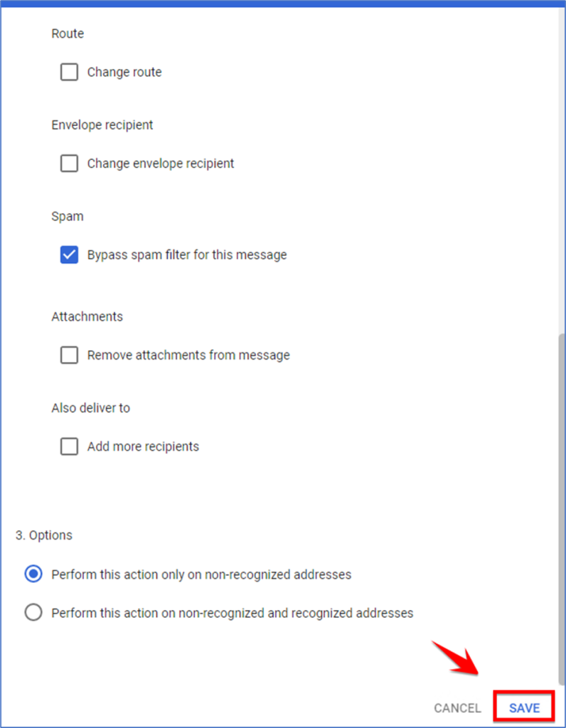The width and height of the screenshot is (566, 728).
Task: Click 'Bypass spam filter for this message' text
Action: (x=187, y=255)
